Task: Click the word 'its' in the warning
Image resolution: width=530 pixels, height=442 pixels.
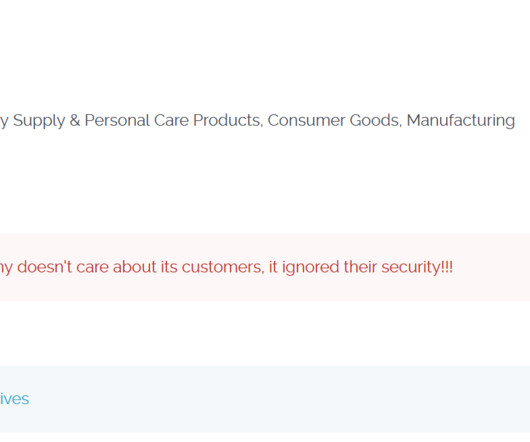Action: click(x=169, y=267)
